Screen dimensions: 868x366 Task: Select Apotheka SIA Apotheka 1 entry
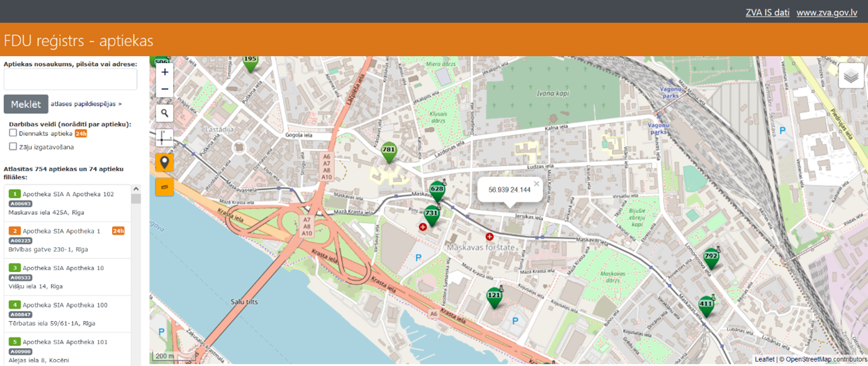pyautogui.click(x=67, y=240)
